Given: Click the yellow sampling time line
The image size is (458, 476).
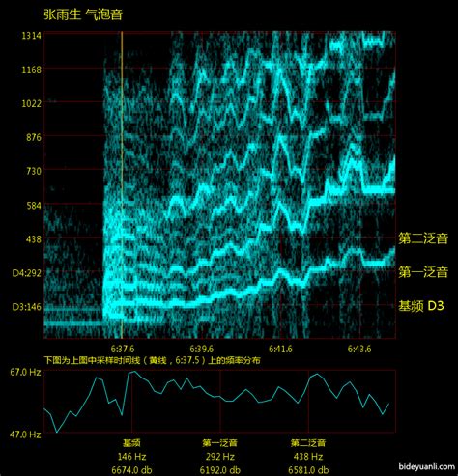Looking at the screenshot, I should [122, 184].
